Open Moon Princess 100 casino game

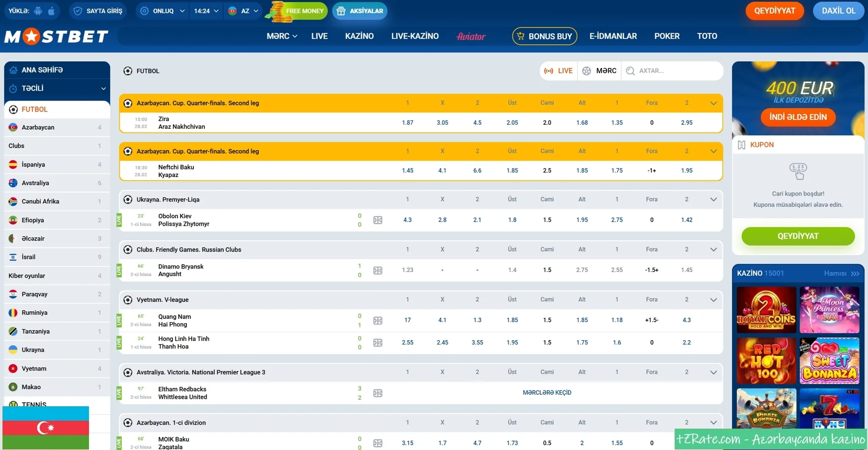click(829, 310)
